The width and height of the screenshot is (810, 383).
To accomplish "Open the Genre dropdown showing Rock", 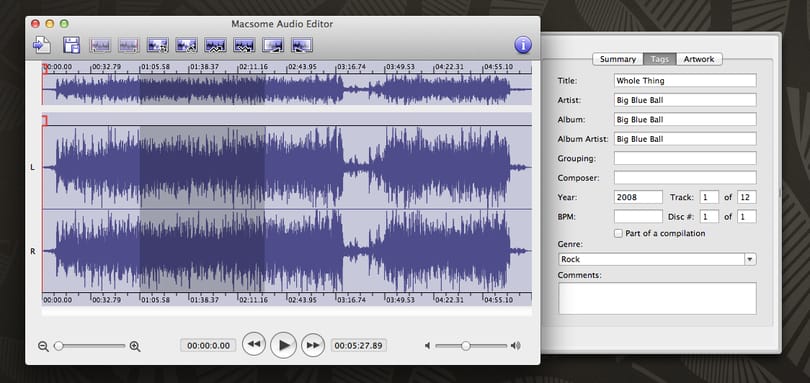I will [657, 259].
